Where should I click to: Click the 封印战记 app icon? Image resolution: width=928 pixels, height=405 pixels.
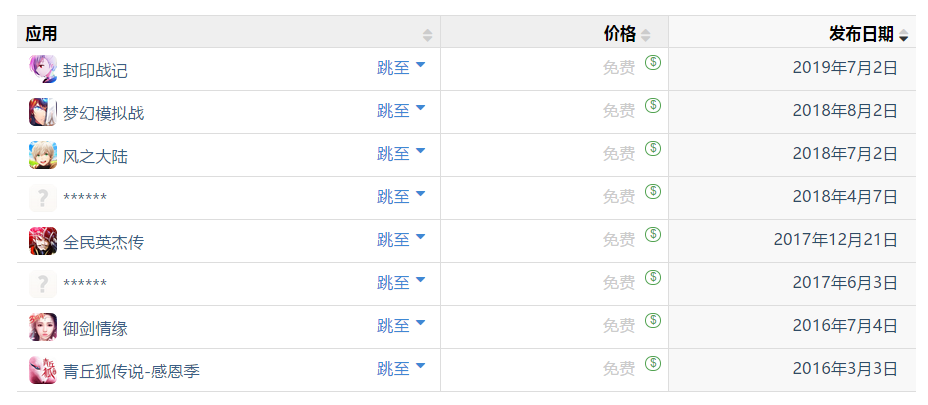[43, 70]
